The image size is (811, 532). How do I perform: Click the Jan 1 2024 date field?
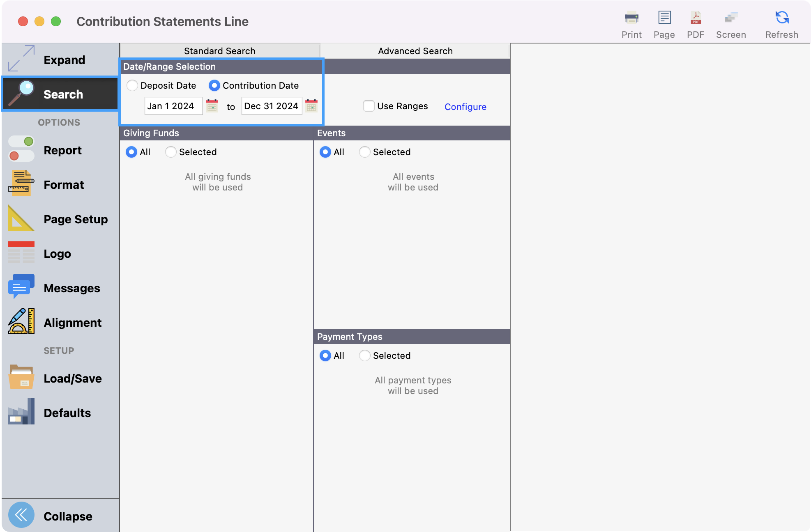coord(173,106)
